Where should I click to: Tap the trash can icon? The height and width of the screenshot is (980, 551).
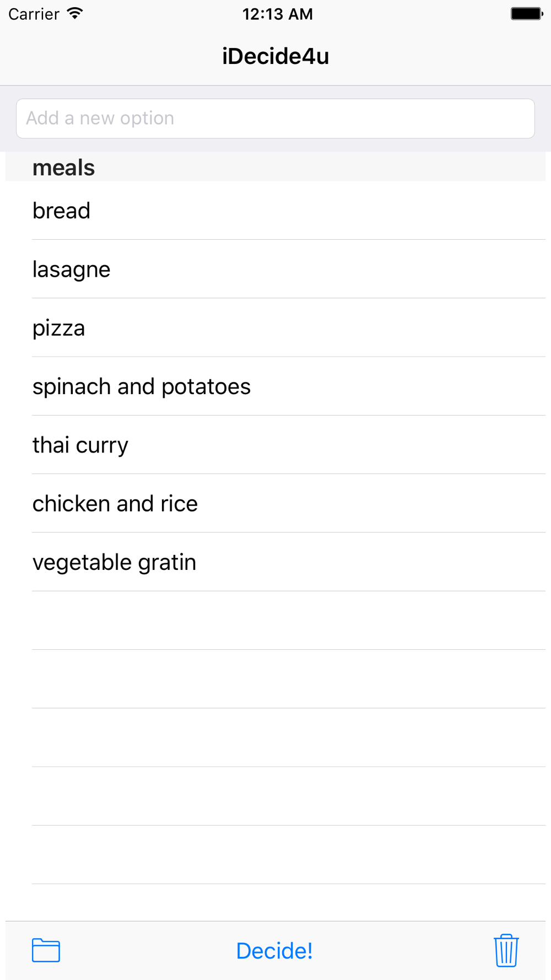(506, 950)
